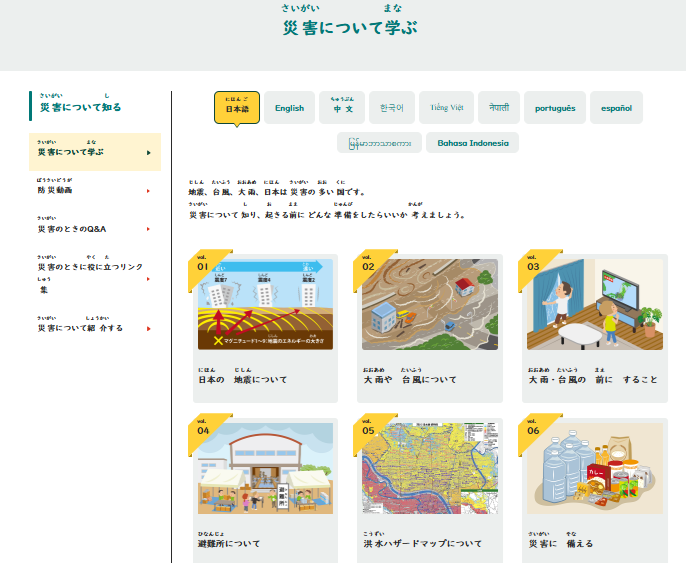The image size is (686, 563).
Task: Click the vol. 04 yellow corner badge
Action: [202, 428]
